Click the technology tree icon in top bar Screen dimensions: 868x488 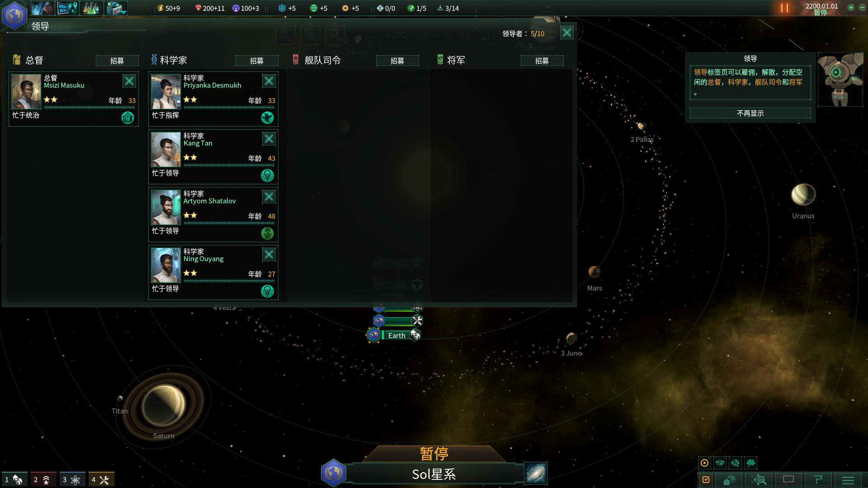[x=90, y=8]
